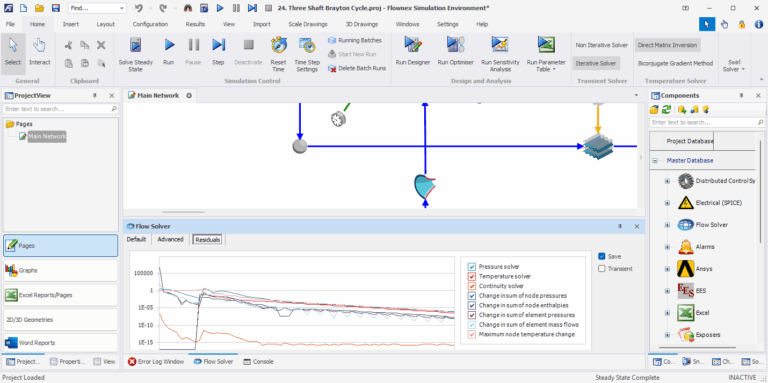Expand the Electrical (SPICE) component group
This screenshot has height=383, width=768.
[667, 203]
